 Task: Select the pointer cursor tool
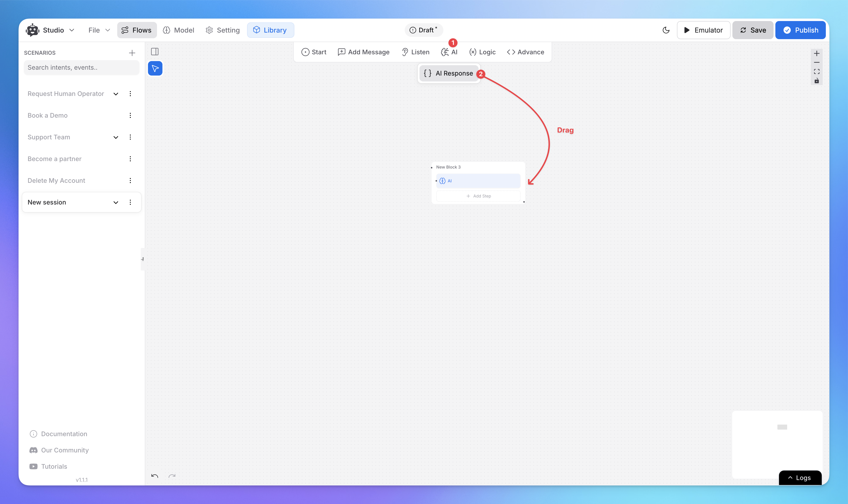(x=155, y=69)
